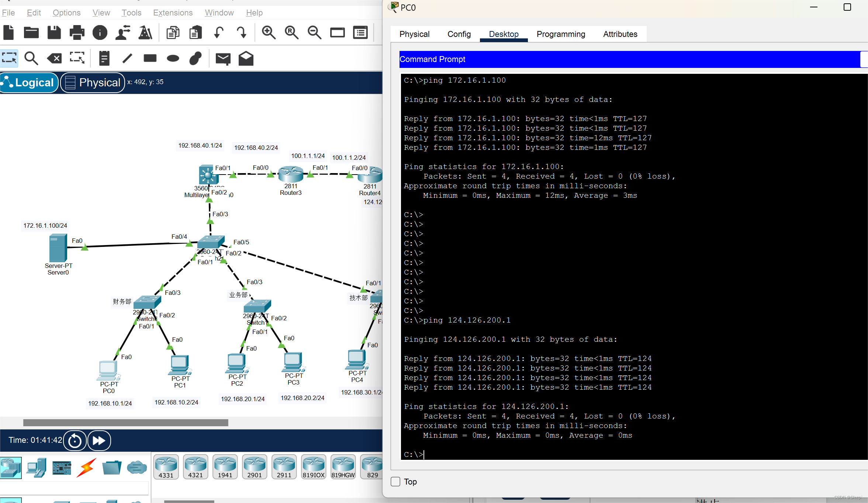Click the Fast Forward Time button
868x503 pixels.
99,440
